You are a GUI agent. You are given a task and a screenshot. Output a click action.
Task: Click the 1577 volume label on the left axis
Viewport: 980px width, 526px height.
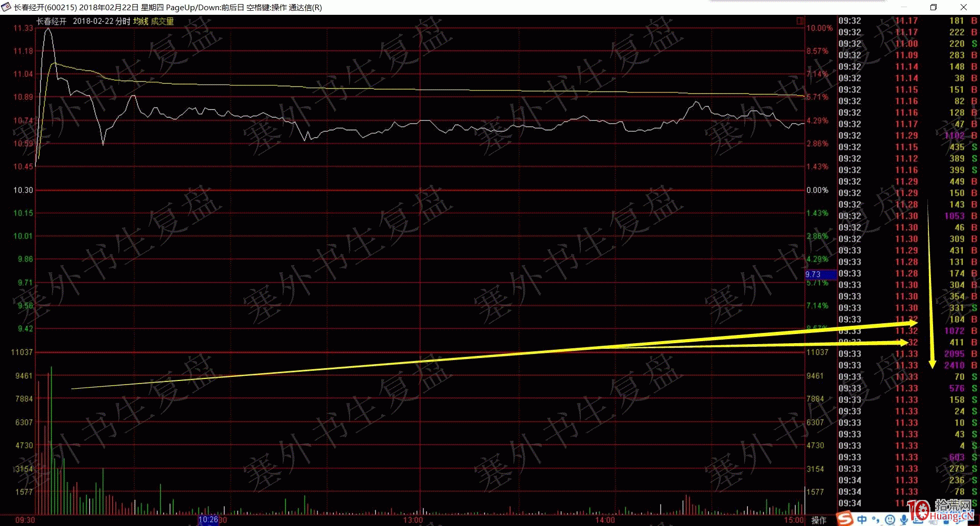[24, 492]
